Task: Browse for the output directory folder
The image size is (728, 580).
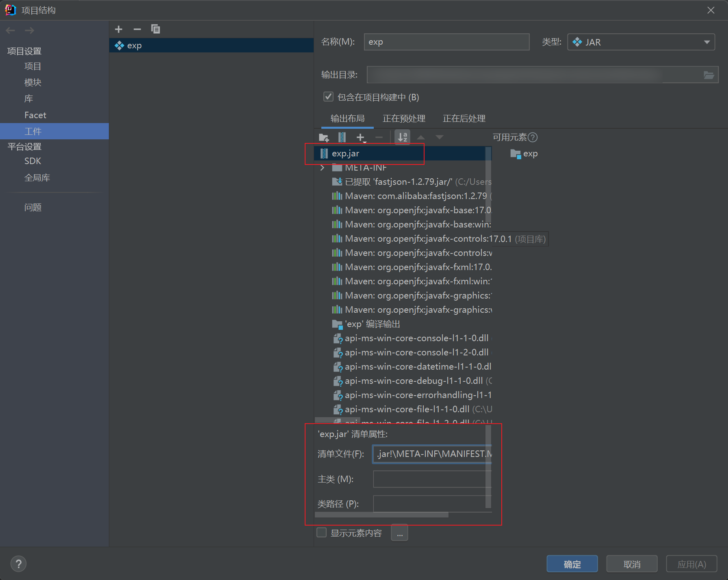Action: coord(709,75)
